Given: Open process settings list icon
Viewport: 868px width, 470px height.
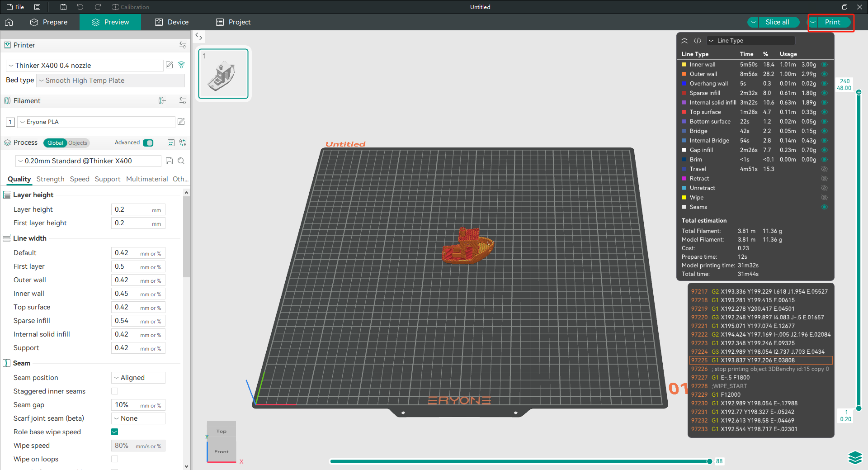Looking at the screenshot, I should pos(171,142).
